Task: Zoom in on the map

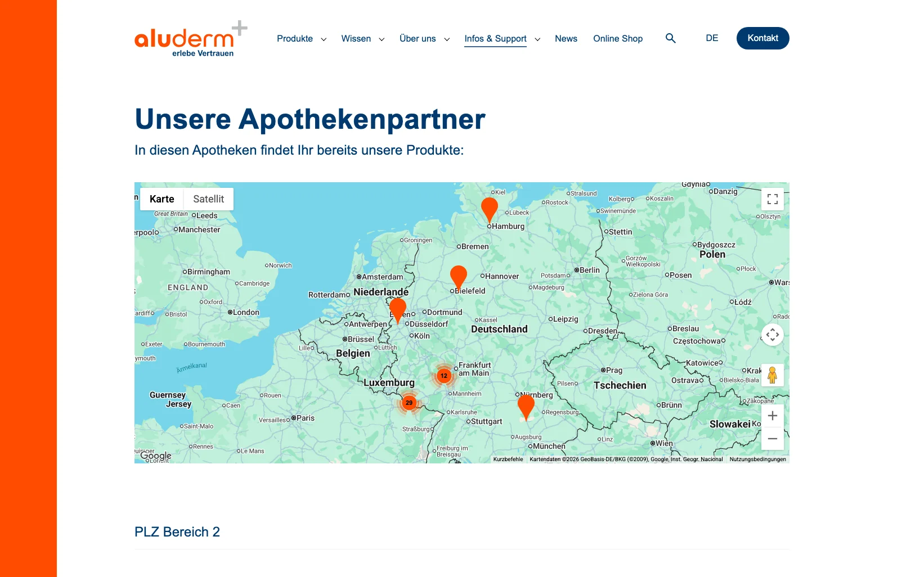Action: coord(773,416)
